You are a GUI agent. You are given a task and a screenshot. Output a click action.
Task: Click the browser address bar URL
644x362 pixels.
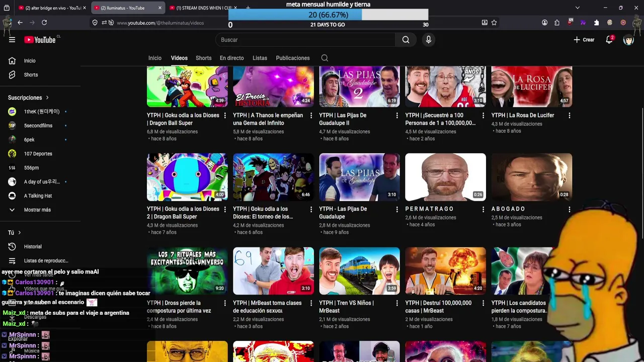coord(160,23)
